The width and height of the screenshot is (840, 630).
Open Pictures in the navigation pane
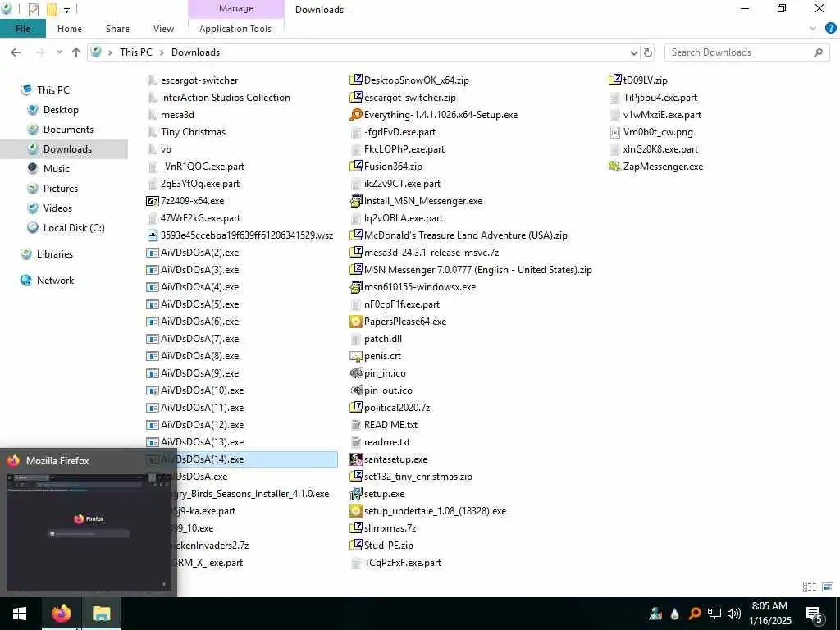(x=60, y=189)
